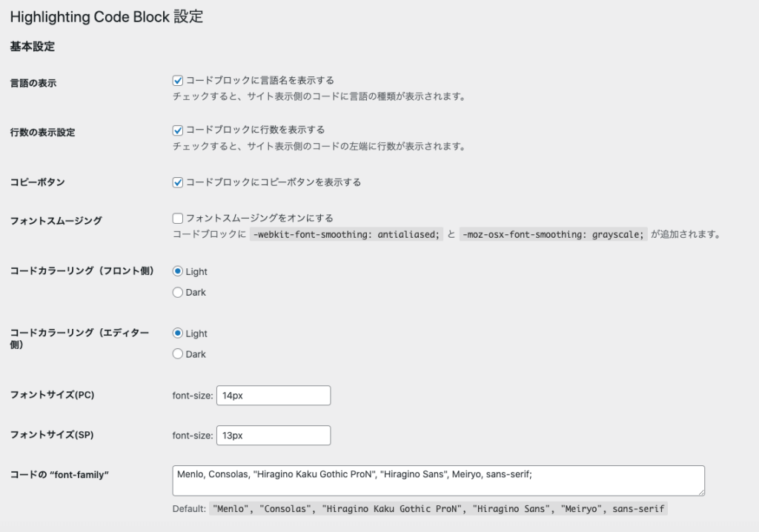The width and height of the screenshot is (759, 532).
Task: Click the -moz-osx-font-smoothing code snippet
Action: (553, 235)
